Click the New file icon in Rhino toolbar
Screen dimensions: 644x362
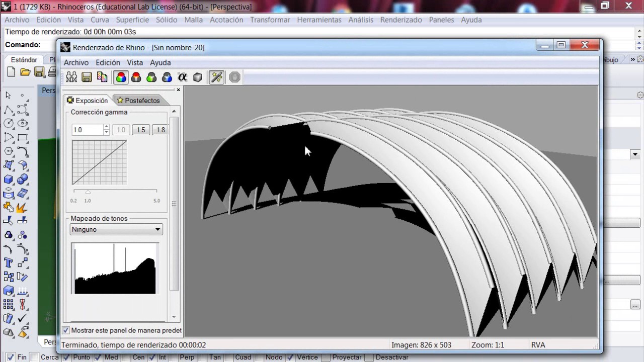click(x=11, y=72)
